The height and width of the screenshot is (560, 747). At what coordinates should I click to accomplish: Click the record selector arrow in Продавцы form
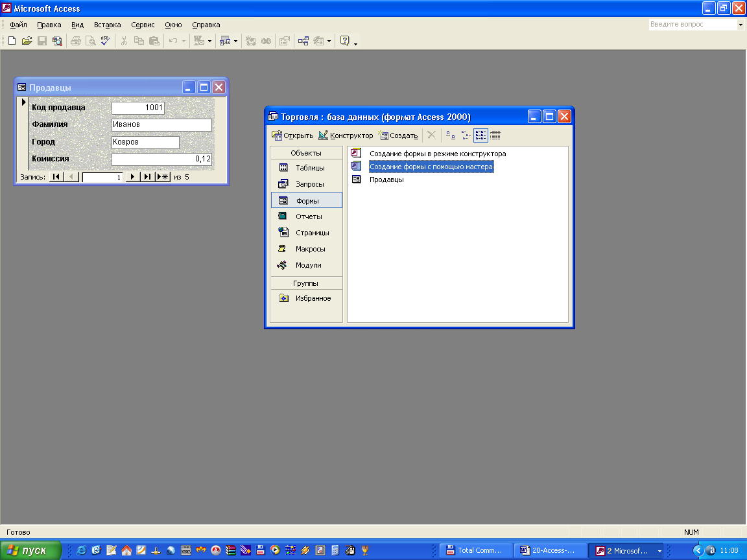pos(23,102)
